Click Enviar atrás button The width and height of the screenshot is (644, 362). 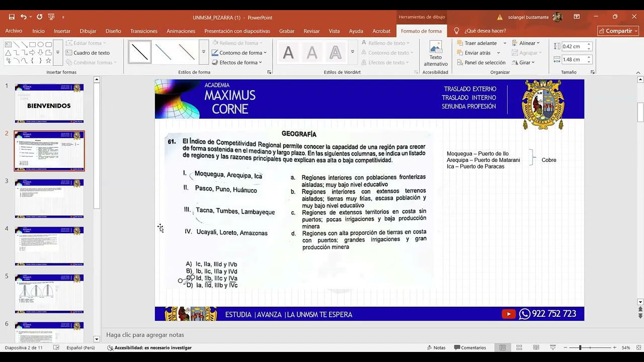coord(474,53)
